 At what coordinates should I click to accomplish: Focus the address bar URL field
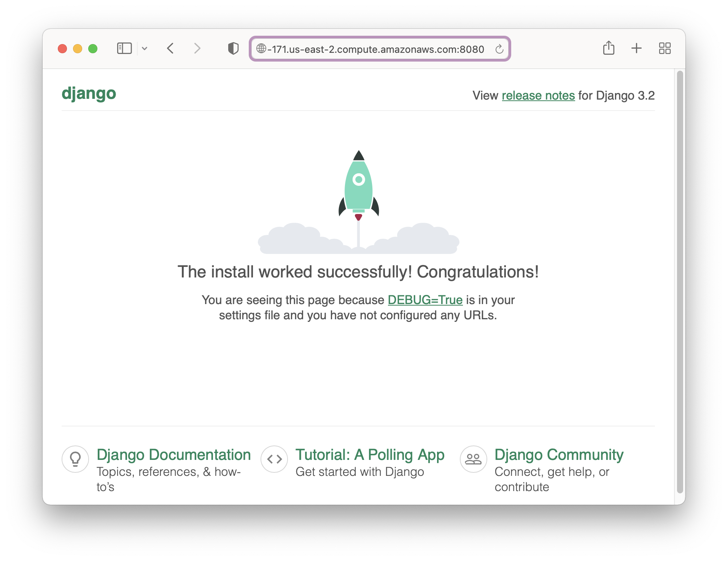380,49
